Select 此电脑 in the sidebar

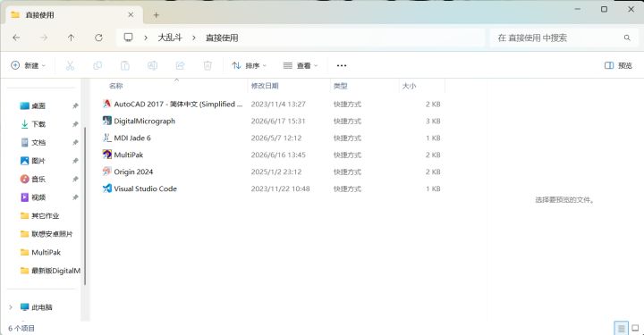point(43,307)
